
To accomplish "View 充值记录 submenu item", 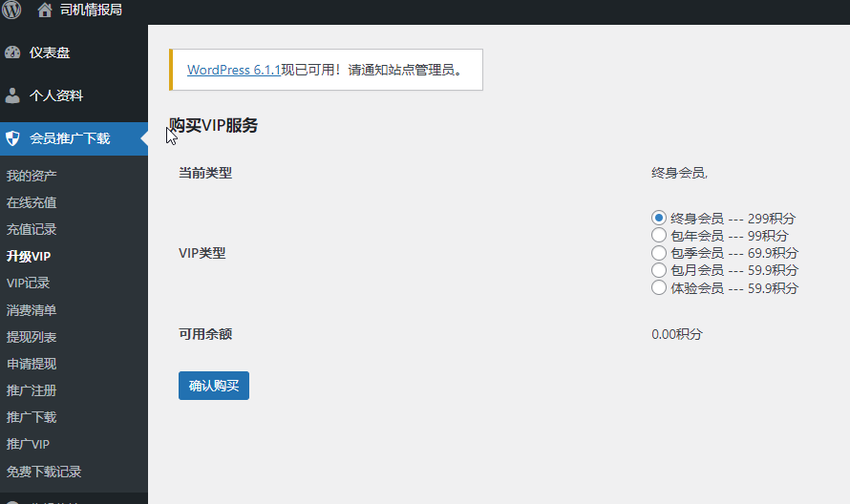I will (x=32, y=229).
